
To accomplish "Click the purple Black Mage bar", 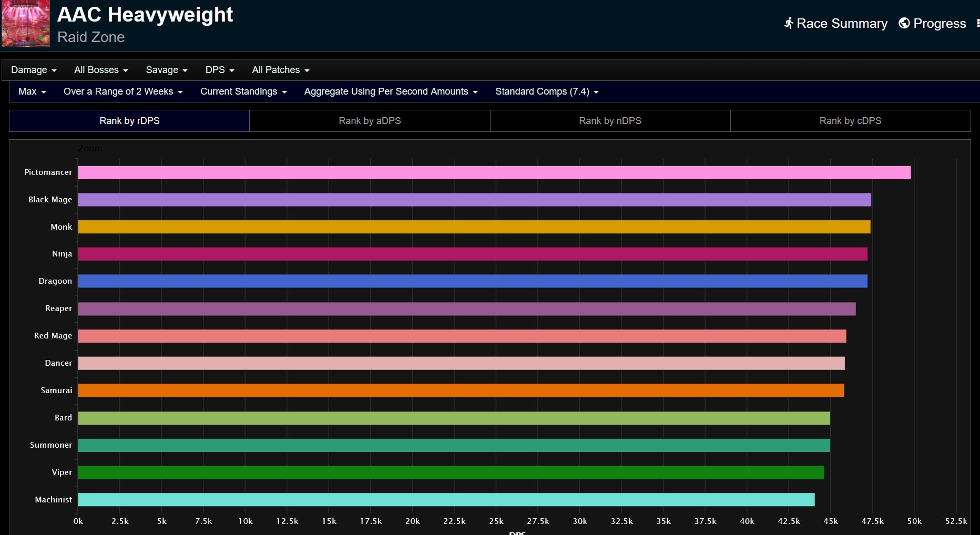I will click(x=475, y=200).
